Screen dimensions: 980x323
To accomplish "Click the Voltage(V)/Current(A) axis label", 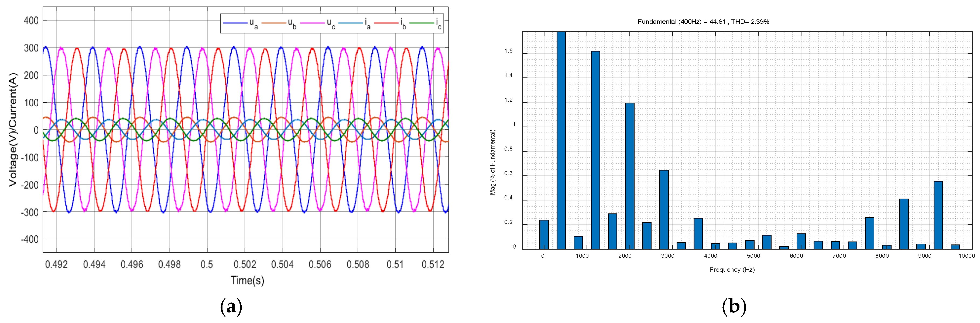I will coord(13,129).
